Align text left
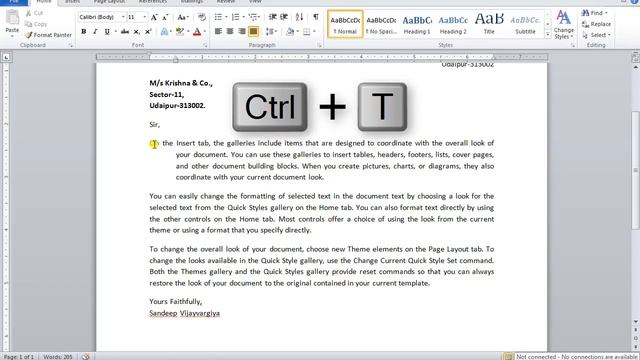This screenshot has width=640, height=360. click(218, 31)
